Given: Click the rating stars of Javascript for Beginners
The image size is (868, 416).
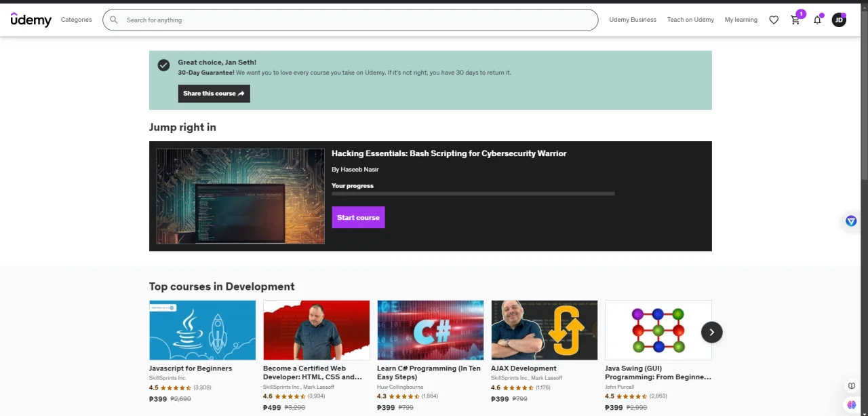Looking at the screenshot, I should (176, 387).
